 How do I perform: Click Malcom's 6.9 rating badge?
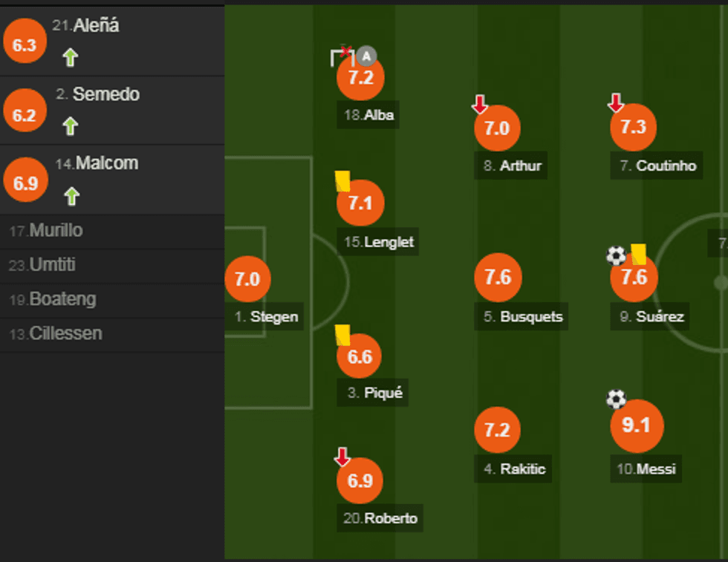coord(25,183)
